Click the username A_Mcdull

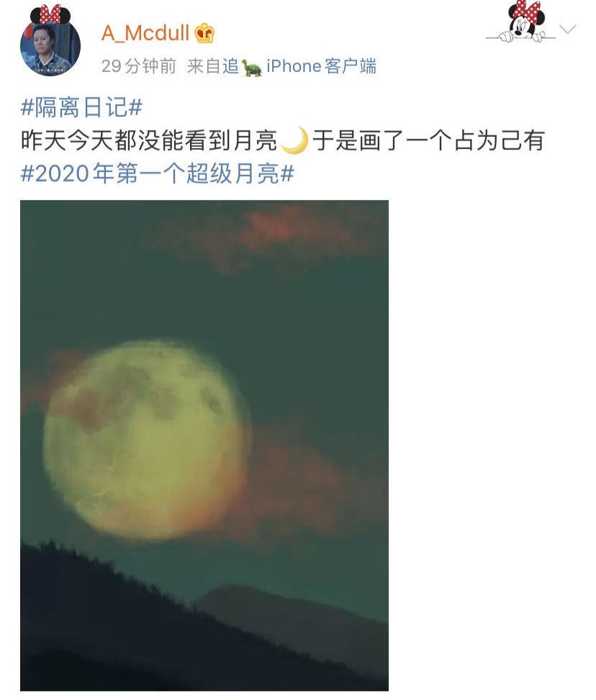146,33
